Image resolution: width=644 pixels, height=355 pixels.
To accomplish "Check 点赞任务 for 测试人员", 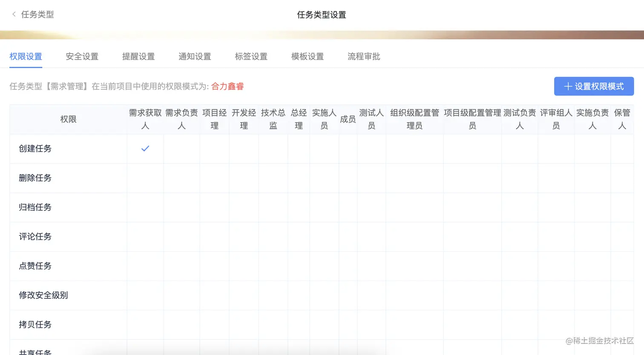I will coord(371,266).
